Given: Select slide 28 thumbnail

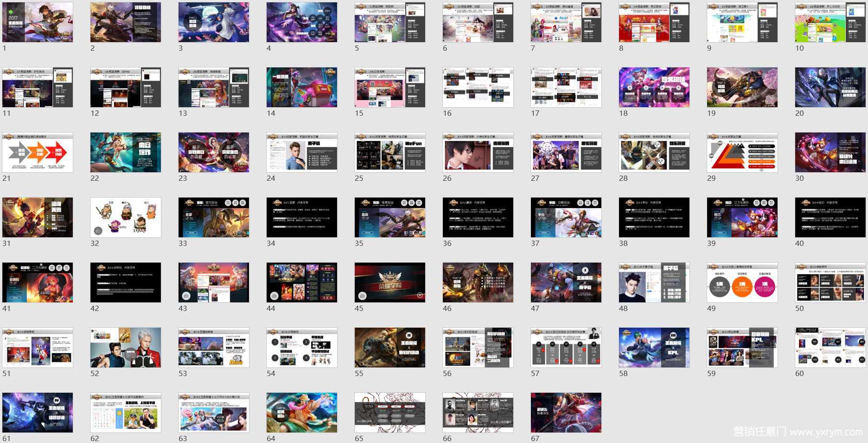Looking at the screenshot, I should pos(654,152).
